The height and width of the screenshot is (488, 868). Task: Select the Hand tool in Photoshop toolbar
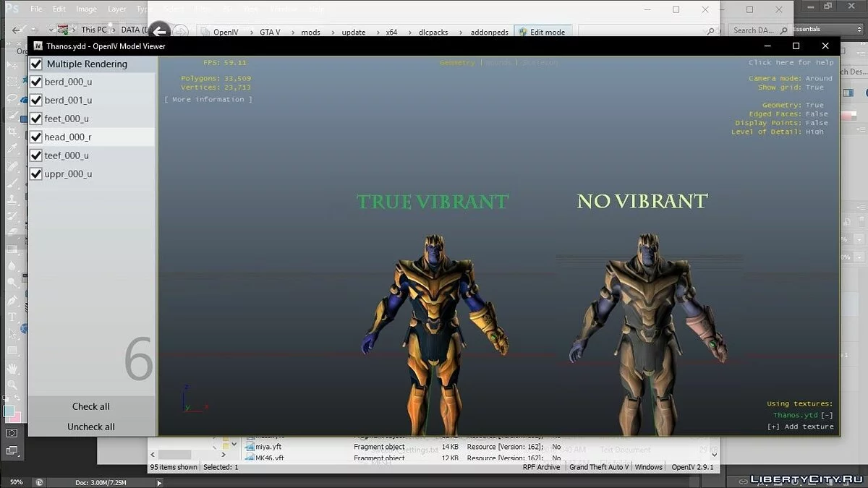tap(12, 368)
